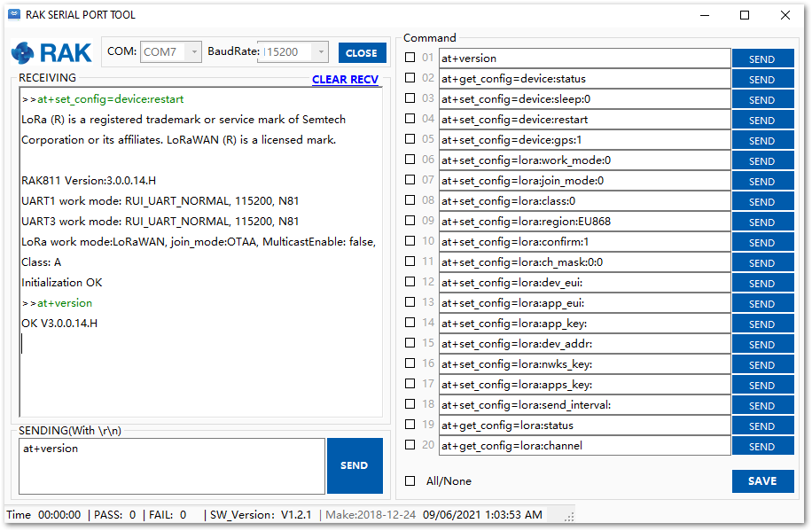Click 'Initialization OK' line in log

click(x=62, y=283)
